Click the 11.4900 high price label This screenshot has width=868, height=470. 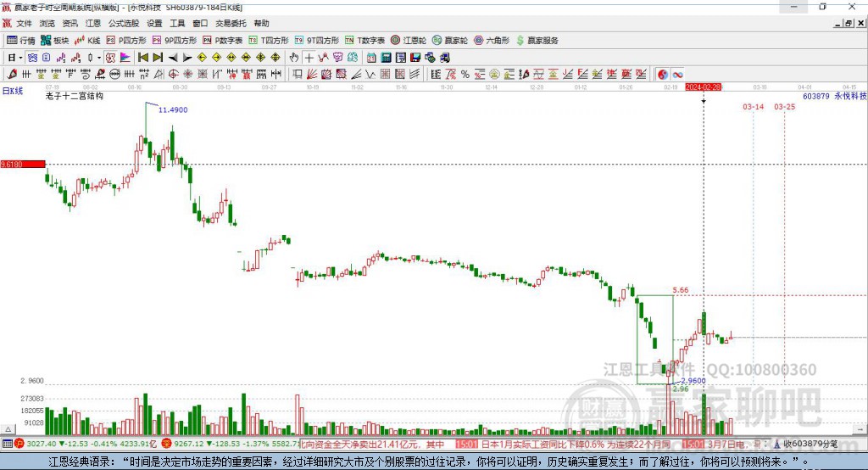coord(173,109)
